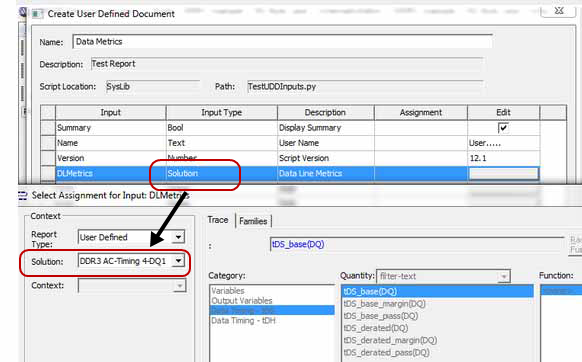Click the Display Summary description cell
Screen dimensions: 582x362
326,128
